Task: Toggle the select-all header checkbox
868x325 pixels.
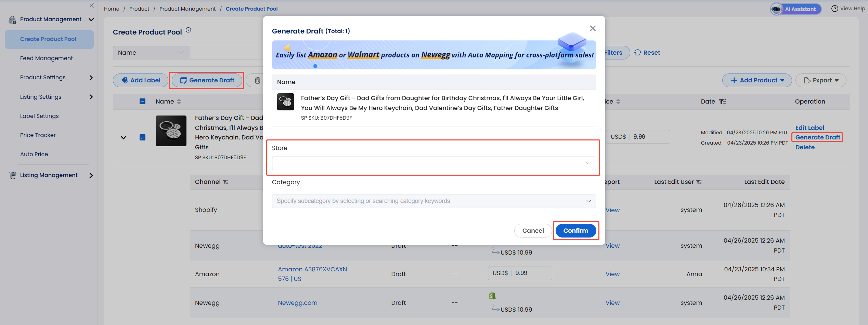Action: [143, 101]
